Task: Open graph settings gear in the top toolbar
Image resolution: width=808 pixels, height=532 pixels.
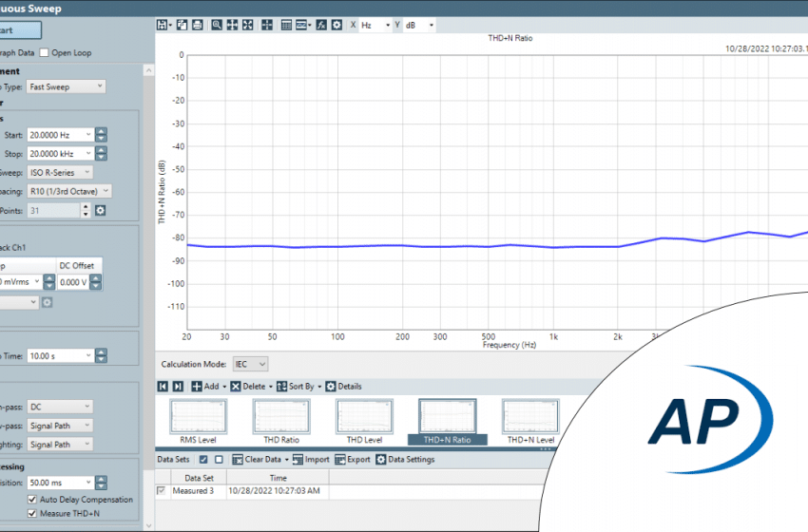Action: pos(337,25)
